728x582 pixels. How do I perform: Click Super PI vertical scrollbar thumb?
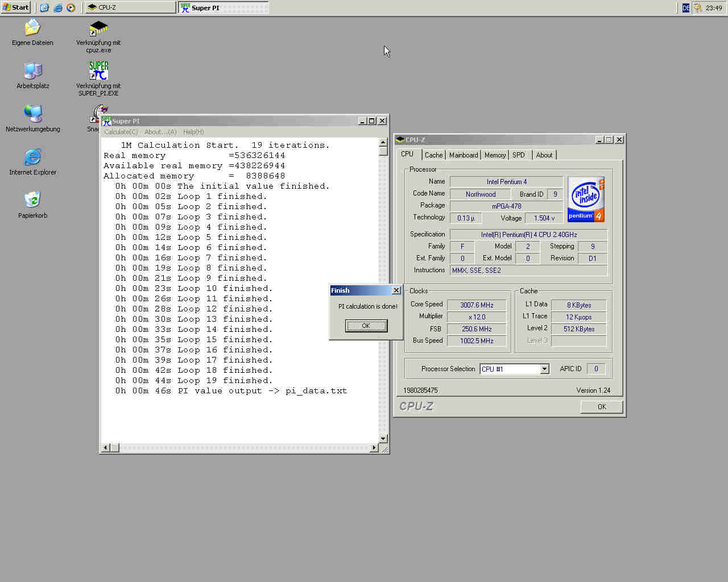coord(383,151)
